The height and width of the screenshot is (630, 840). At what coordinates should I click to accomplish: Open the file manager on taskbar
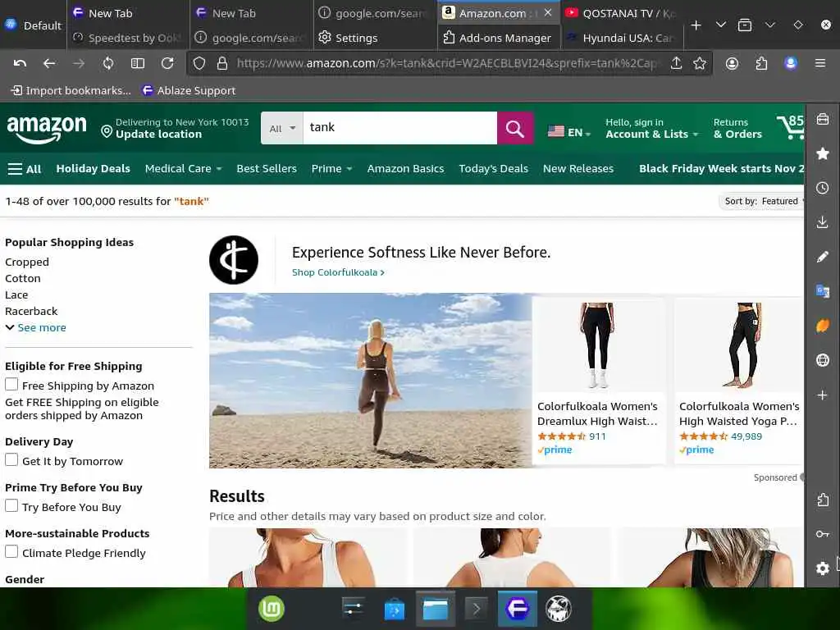435,609
